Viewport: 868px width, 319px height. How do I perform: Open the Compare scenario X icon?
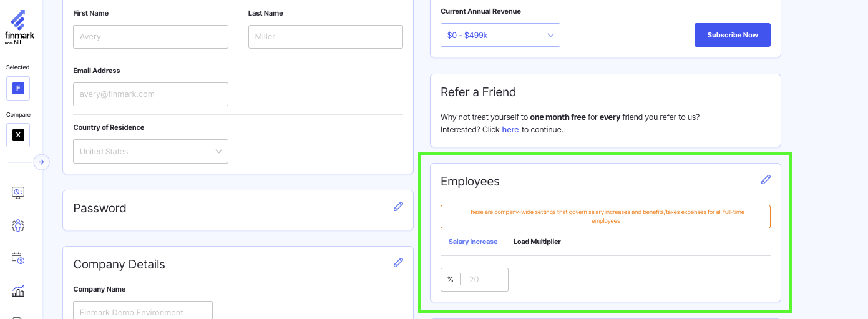(18, 135)
